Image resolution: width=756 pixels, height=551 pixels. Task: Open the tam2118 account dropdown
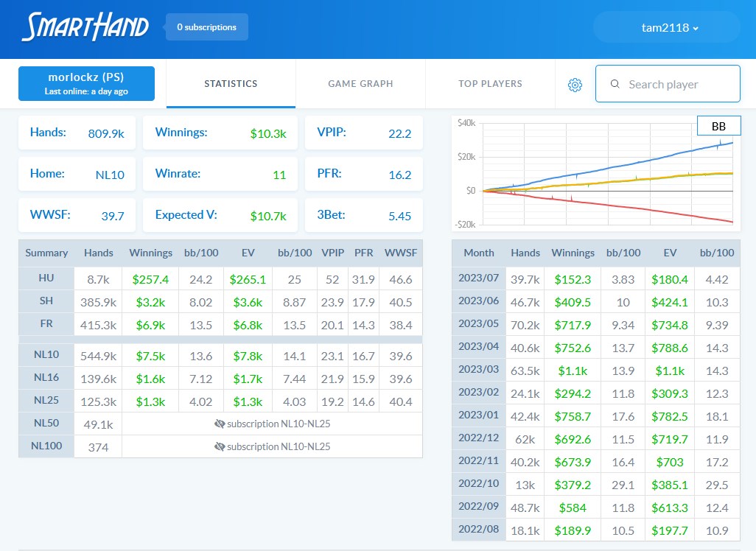coord(670,28)
